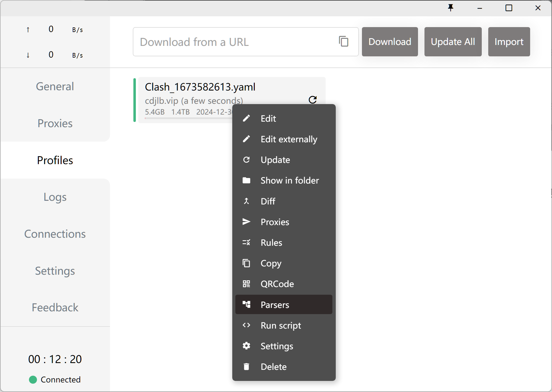Click the Diff merge icon

(246, 201)
